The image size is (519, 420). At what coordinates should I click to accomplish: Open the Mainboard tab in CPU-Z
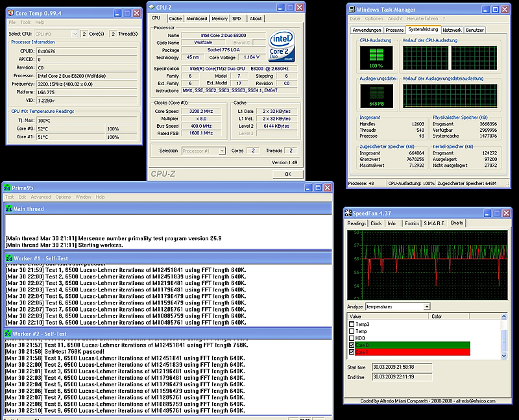[x=197, y=19]
